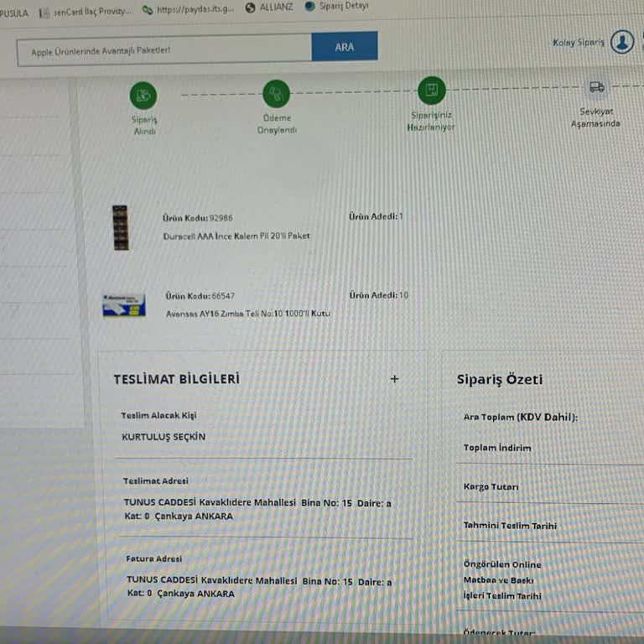The height and width of the screenshot is (644, 644).
Task: Open Duracell AAA İnce Kalem Pil product link
Action: [x=236, y=236]
